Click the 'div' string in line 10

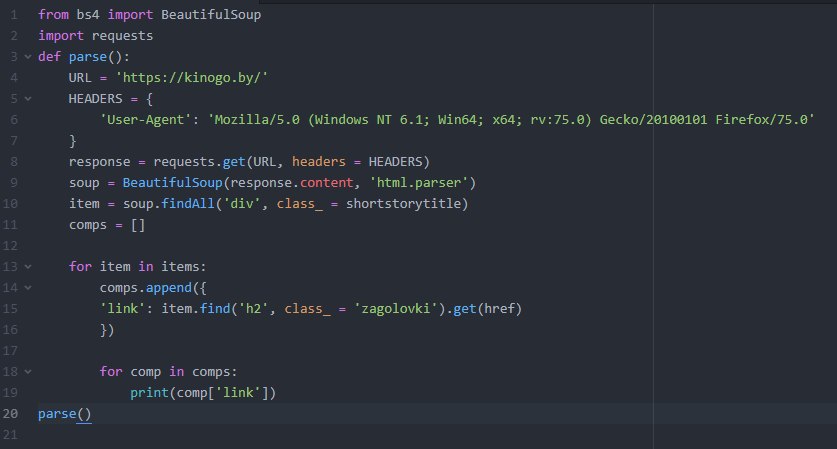(x=241, y=204)
